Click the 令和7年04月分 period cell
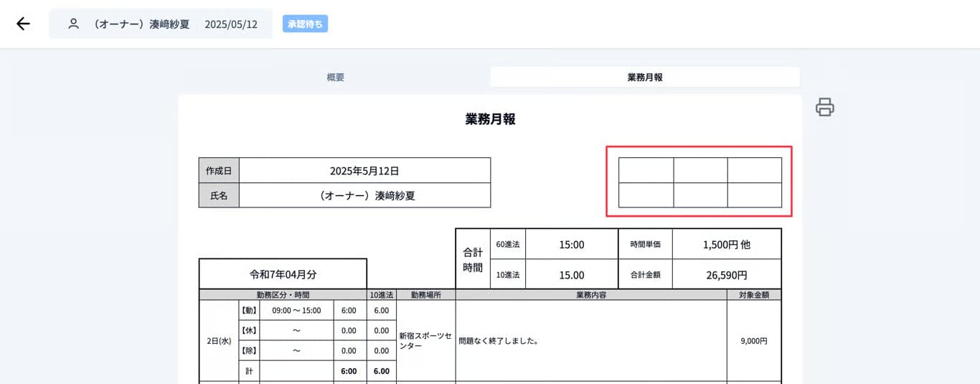 pyautogui.click(x=283, y=274)
